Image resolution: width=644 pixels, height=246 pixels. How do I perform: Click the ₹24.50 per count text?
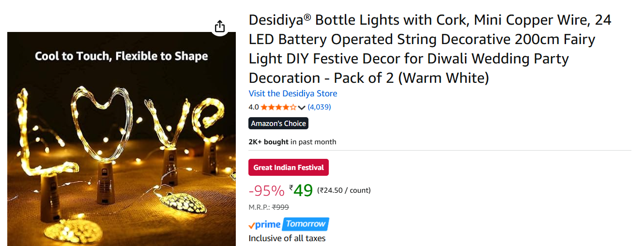[x=344, y=190]
